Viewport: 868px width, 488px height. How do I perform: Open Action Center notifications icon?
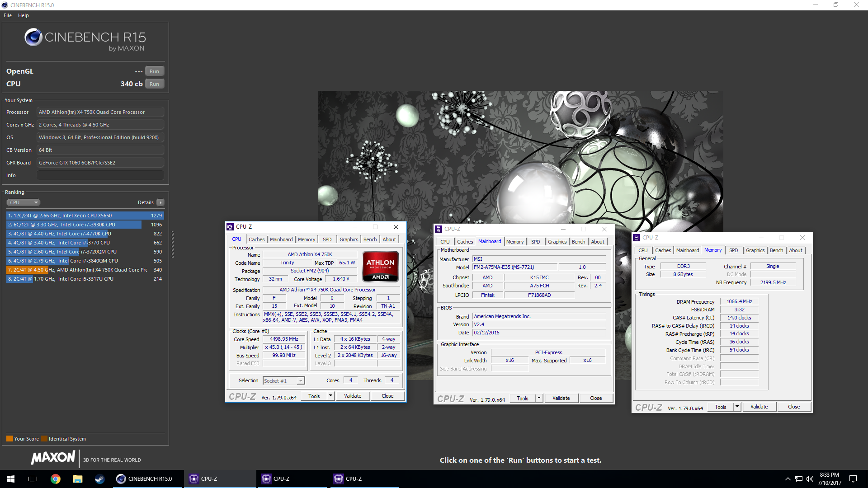tap(853, 479)
